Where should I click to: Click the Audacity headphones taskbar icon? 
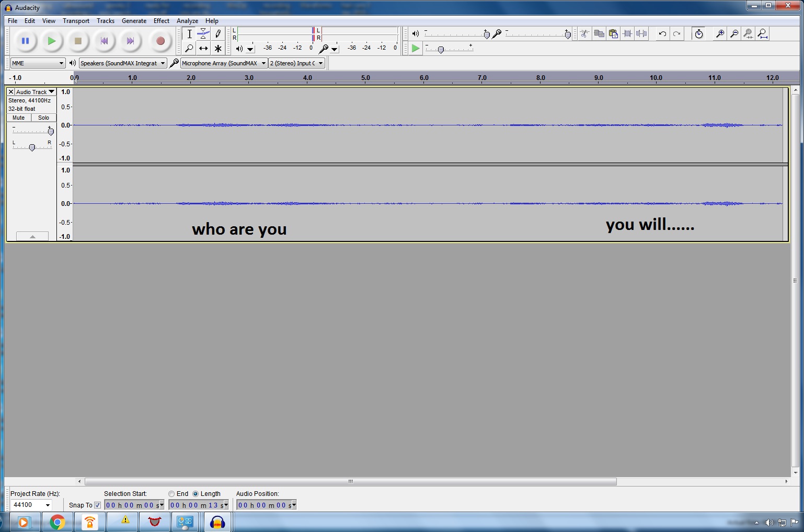click(x=217, y=522)
